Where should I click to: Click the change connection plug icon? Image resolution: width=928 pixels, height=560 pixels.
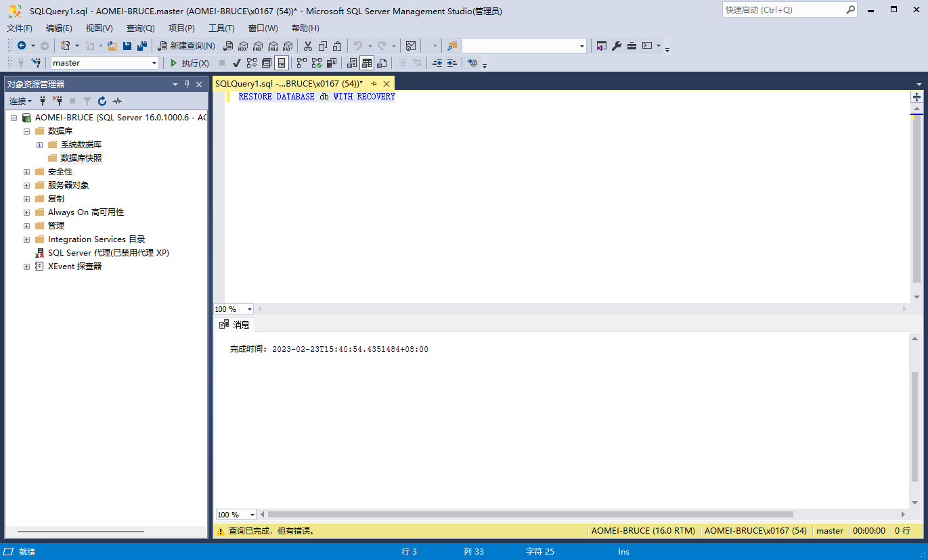pyautogui.click(x=36, y=63)
